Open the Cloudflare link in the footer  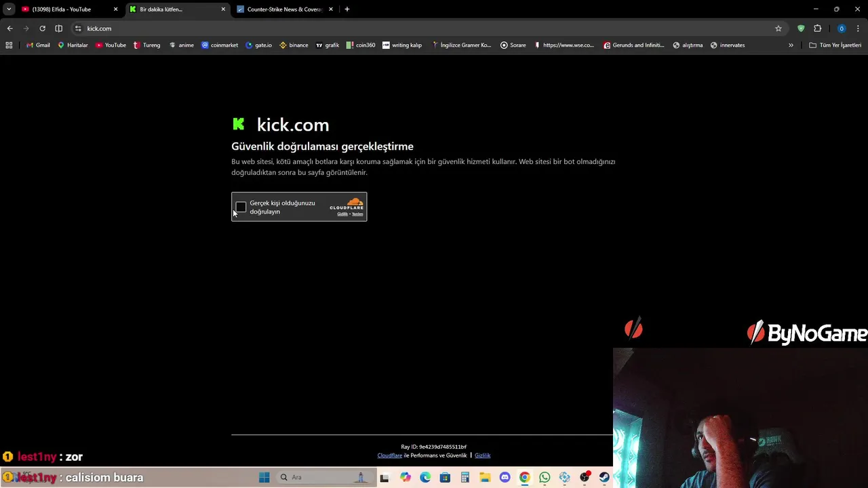[390, 455]
